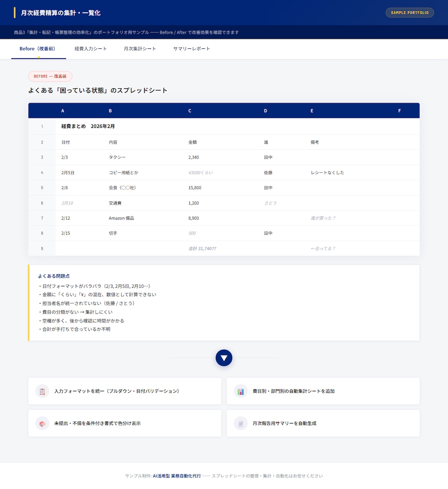Click the 未提出・不備を条件付き書式で色分け表示 card
This screenshot has height=489, width=448.
click(x=125, y=424)
